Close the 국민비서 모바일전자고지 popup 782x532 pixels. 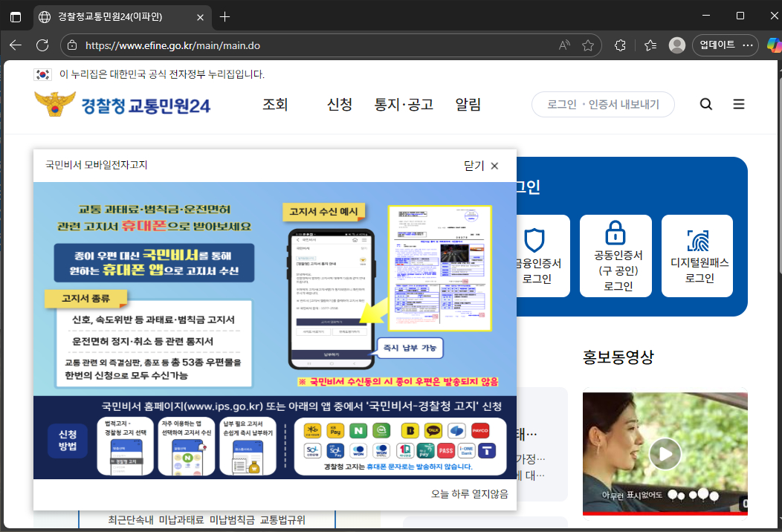(x=481, y=166)
